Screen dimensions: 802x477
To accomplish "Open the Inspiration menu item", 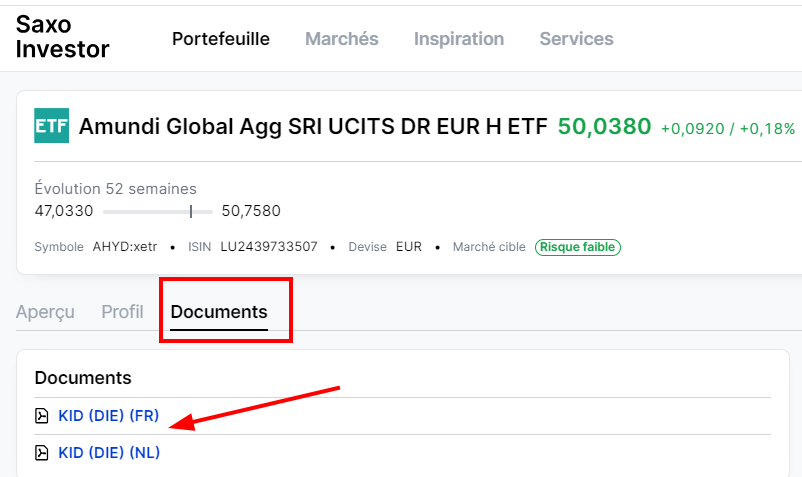I will pos(459,39).
